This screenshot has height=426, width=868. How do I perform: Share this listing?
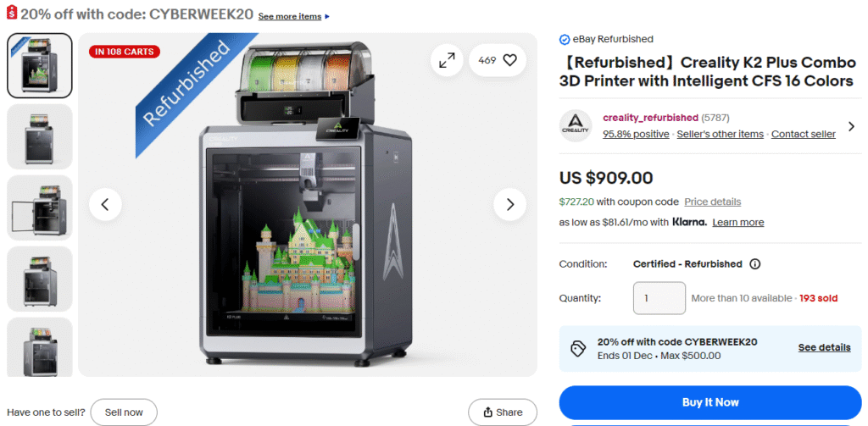(x=503, y=412)
